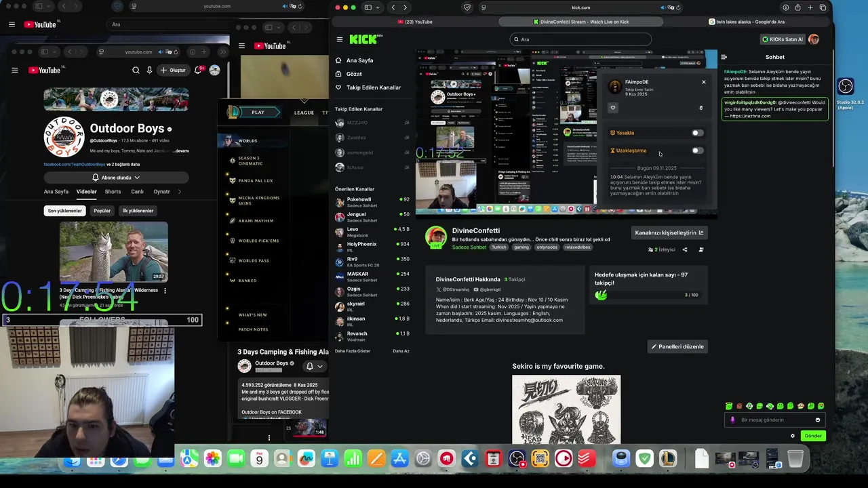
Task: Click the onlynoobs tag
Action: [547, 247]
